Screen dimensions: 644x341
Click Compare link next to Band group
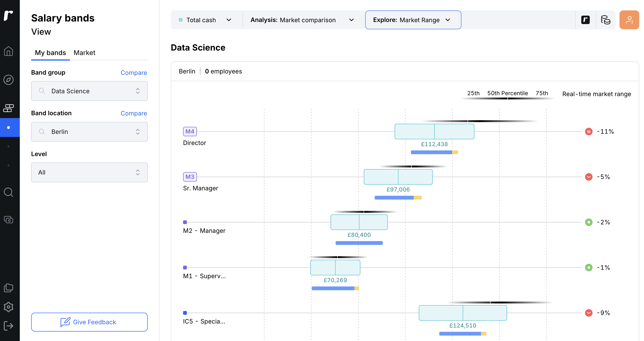(134, 72)
